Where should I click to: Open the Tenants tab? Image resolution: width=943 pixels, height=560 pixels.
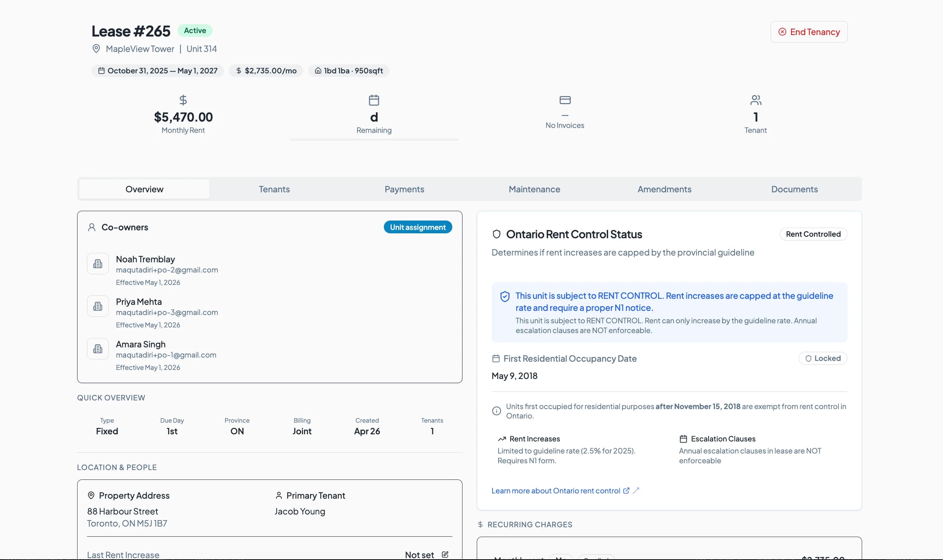[x=274, y=189]
